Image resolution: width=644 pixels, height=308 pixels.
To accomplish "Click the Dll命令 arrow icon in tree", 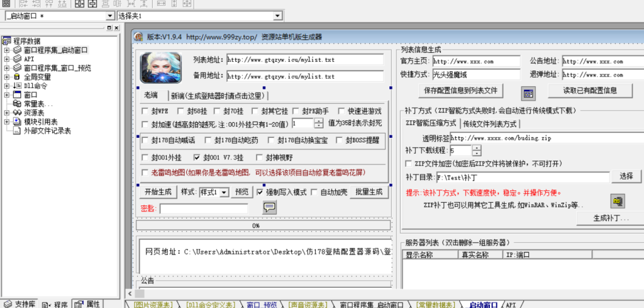I will click(17, 86).
